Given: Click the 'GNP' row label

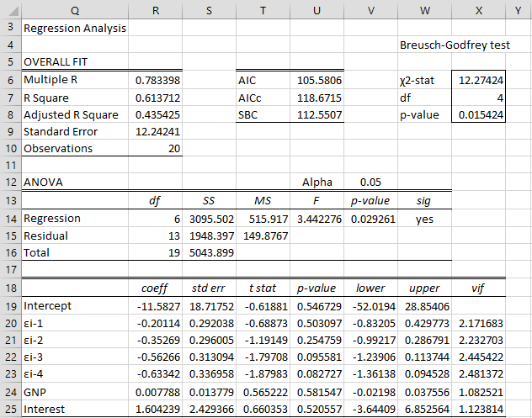Looking at the screenshot, I should click(75, 392).
